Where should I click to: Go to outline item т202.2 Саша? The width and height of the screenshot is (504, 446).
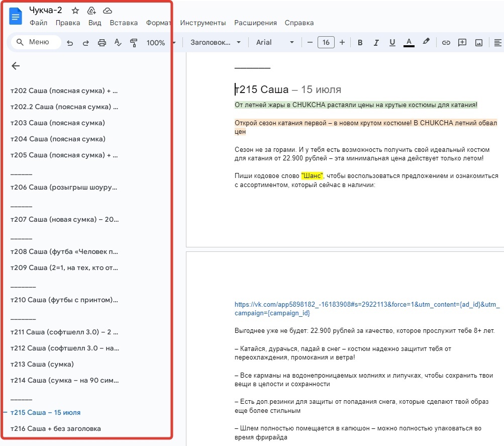[x=64, y=107]
